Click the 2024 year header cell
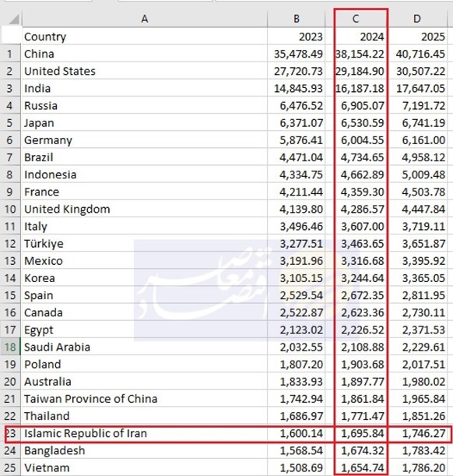The image size is (453, 476). [x=356, y=37]
